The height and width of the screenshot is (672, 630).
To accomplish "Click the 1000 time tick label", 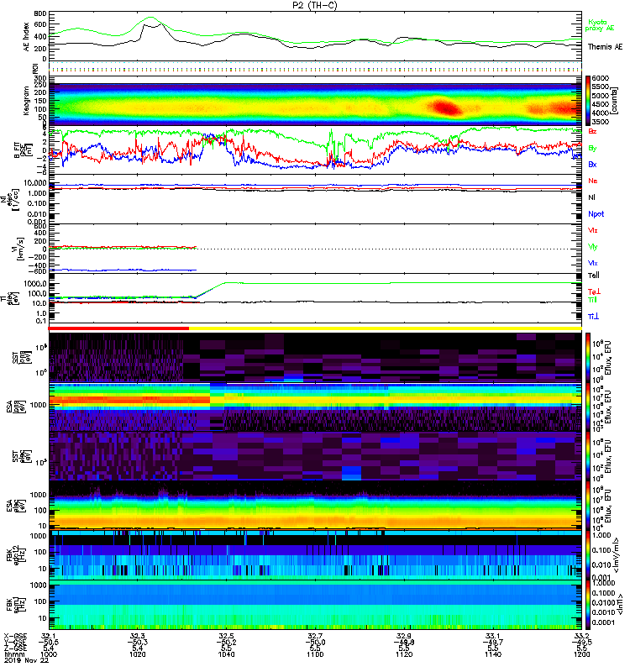I will 49,654.
